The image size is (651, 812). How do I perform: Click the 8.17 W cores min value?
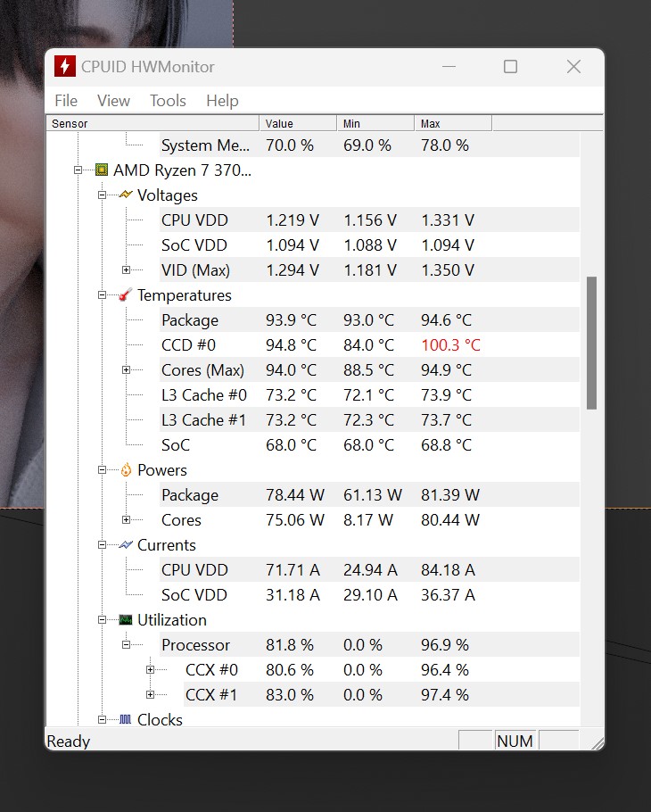[368, 519]
